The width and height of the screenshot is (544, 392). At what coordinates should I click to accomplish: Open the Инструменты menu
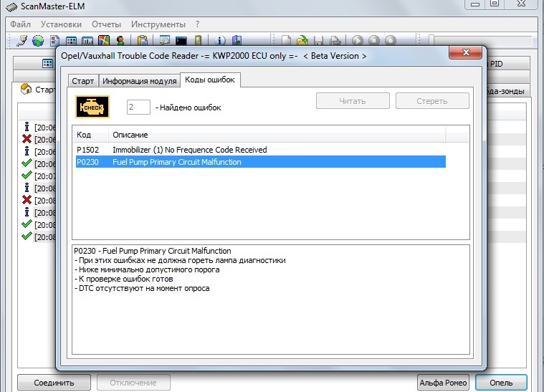pyautogui.click(x=158, y=24)
